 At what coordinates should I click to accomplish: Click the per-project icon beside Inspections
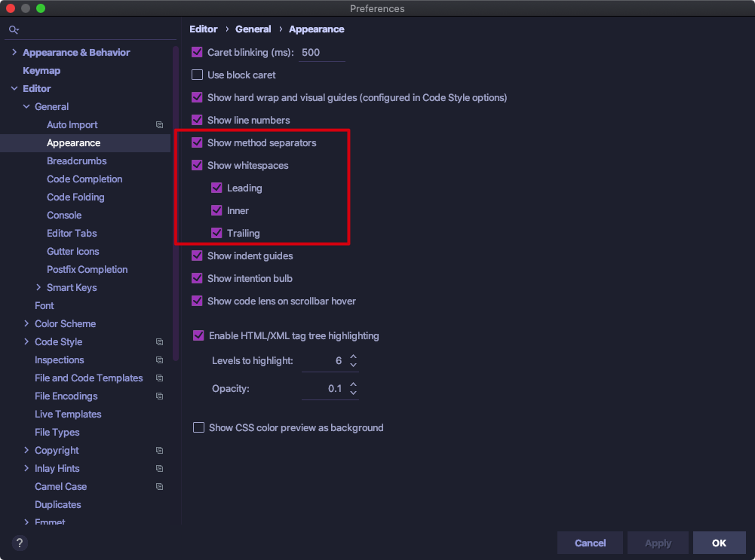point(159,360)
